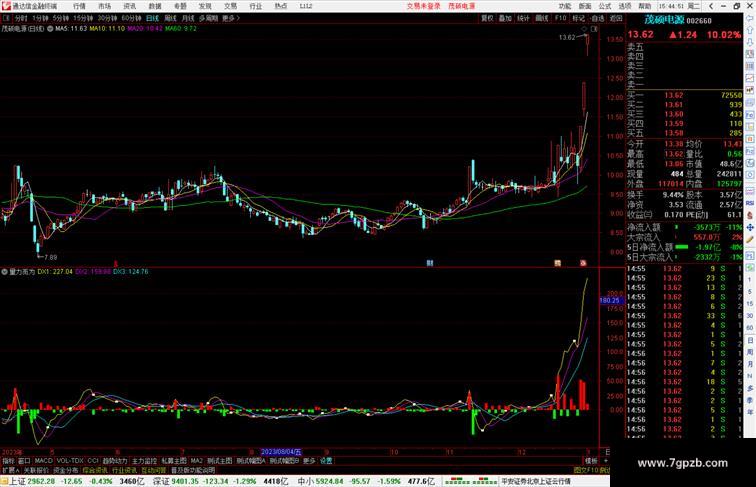Select the MACD indicator tab
The height and width of the screenshot is (487, 756).
pos(43,461)
